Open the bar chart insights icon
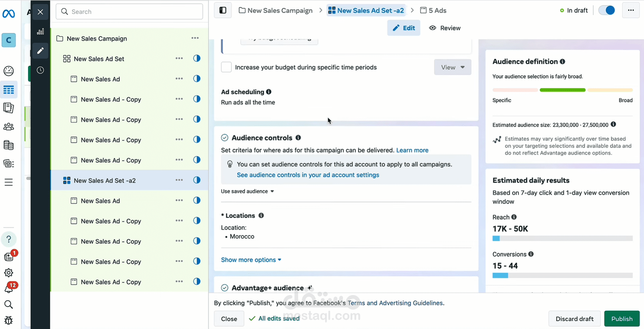This screenshot has width=644, height=329. click(41, 31)
